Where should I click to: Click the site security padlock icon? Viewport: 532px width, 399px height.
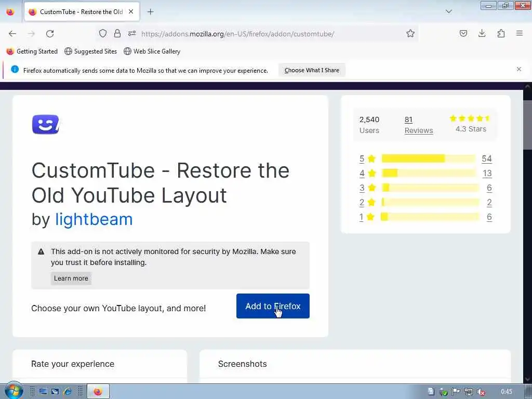117,33
